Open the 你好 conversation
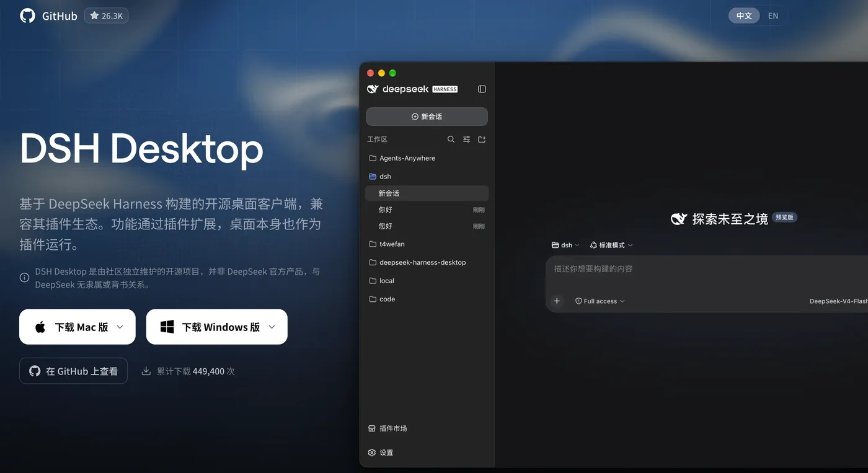868x473 pixels. [427, 210]
